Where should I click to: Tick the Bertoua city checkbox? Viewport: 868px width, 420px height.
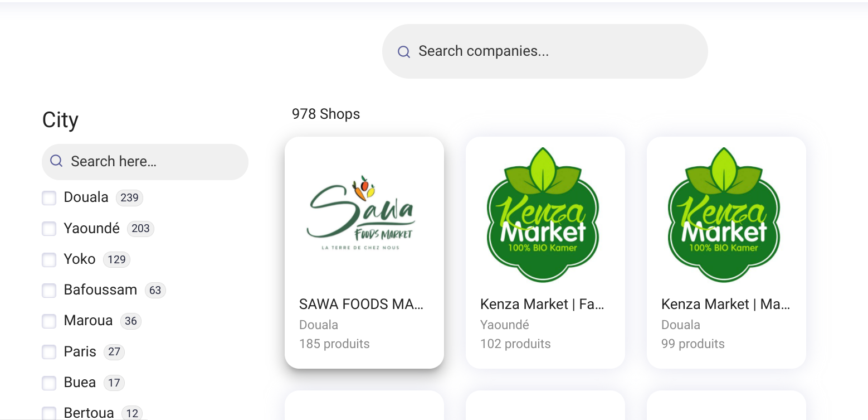[49, 413]
